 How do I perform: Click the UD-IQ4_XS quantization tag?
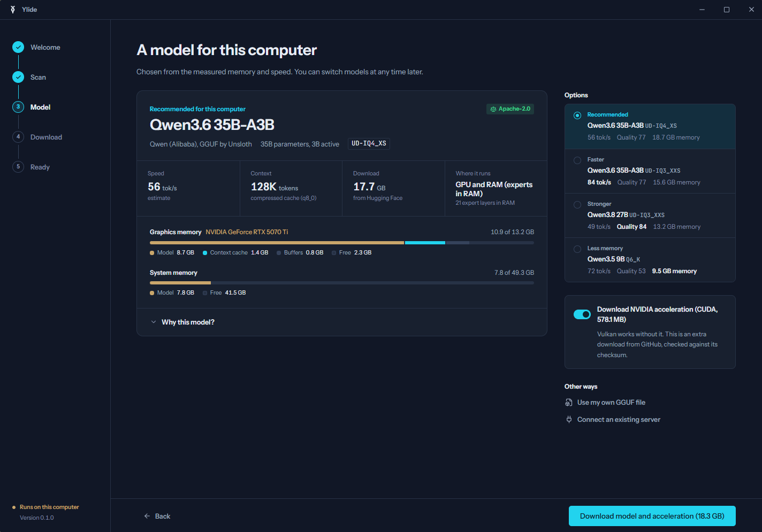pos(369,143)
